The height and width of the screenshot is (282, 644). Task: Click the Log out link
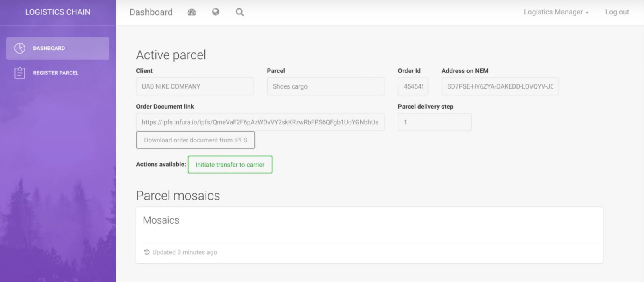617,12
